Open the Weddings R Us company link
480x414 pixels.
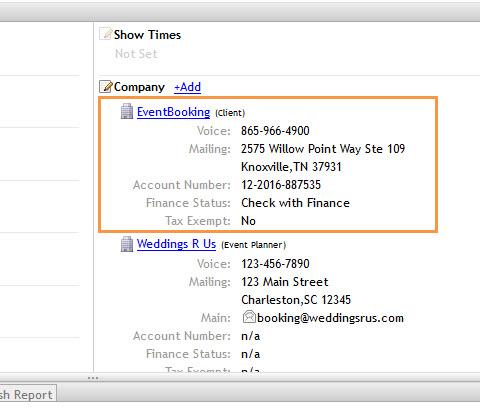[176, 244]
